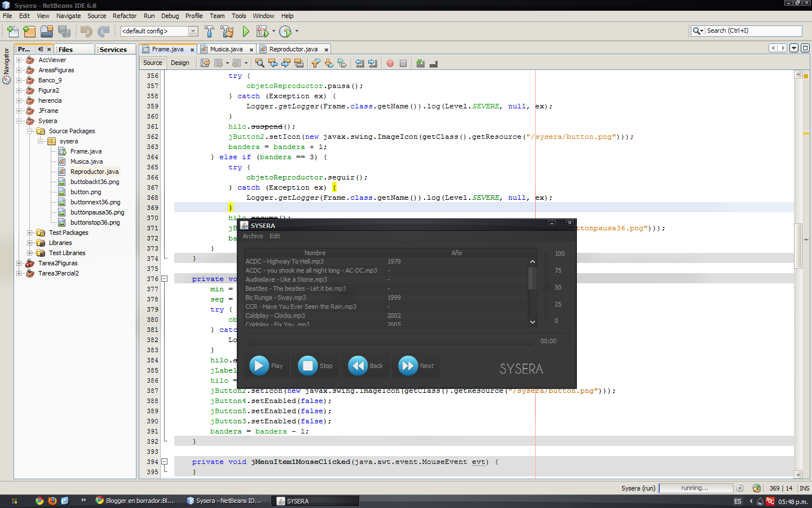The height and width of the screenshot is (508, 812).
Task: Expand the Banco_9 project node
Action: click(x=19, y=80)
